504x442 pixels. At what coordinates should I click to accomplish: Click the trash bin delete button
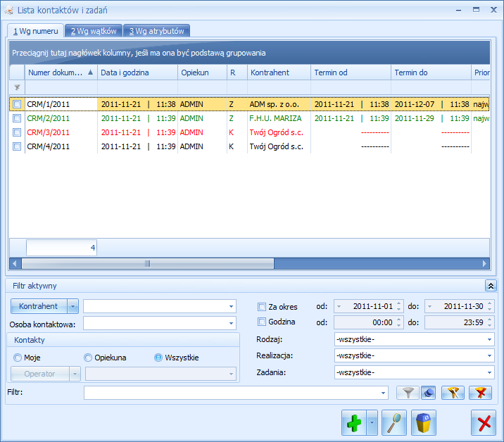(x=424, y=423)
